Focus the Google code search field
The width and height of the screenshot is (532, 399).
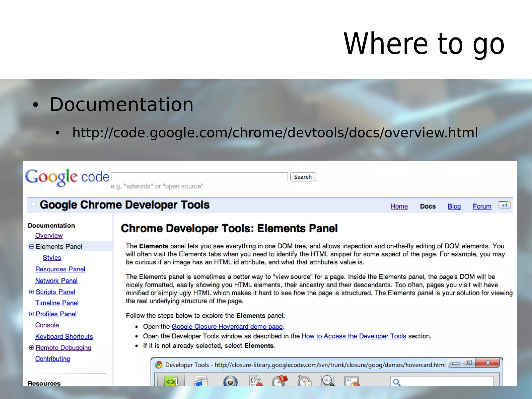click(199, 177)
